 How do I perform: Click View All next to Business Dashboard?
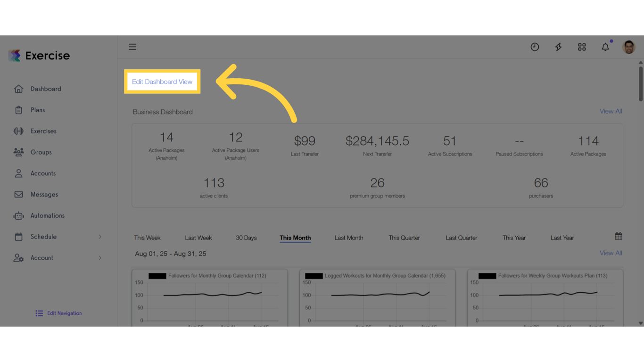tap(611, 111)
